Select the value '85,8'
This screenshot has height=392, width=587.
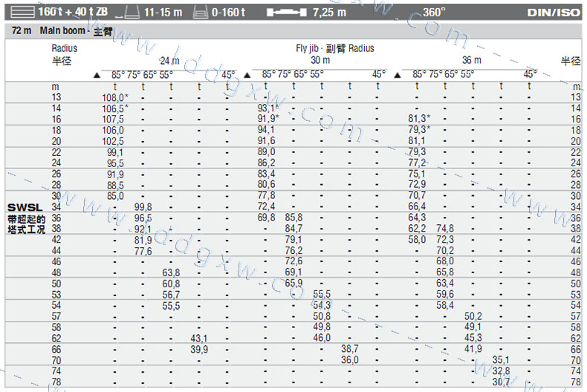(294, 218)
